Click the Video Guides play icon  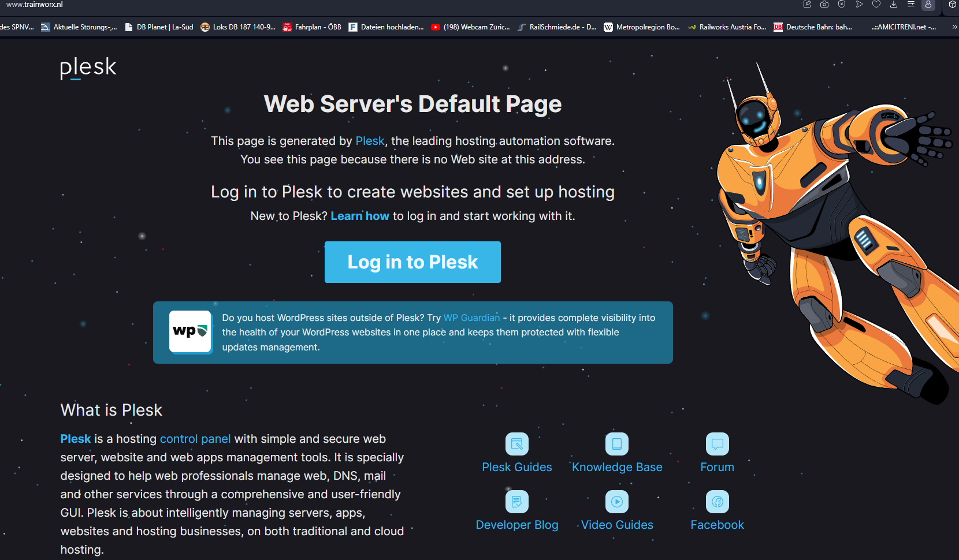617,502
